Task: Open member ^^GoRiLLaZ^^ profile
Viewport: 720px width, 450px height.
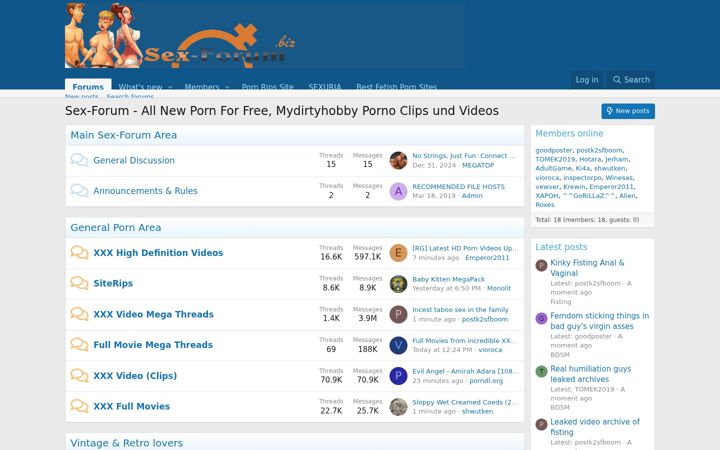Action: coord(589,196)
